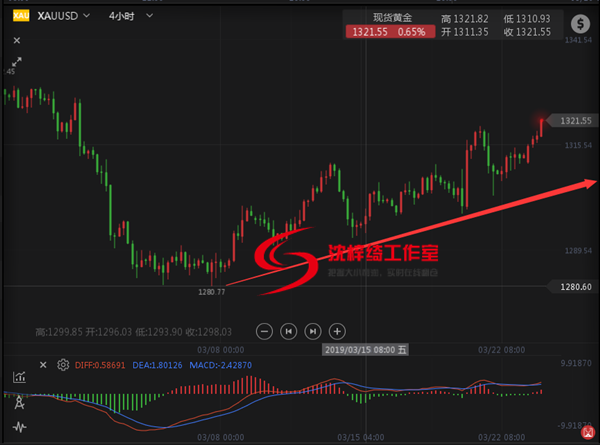Viewport: 600px width, 445px height.
Task: Click the X icon below KAU logo
Action: point(16,40)
